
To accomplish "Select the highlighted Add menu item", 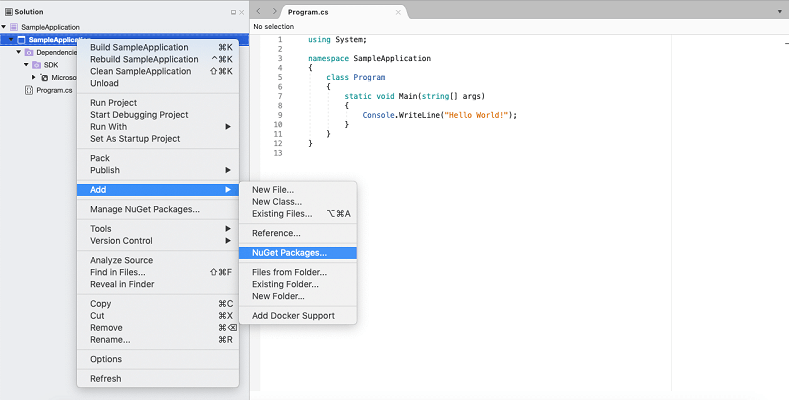I will pyautogui.click(x=157, y=190).
